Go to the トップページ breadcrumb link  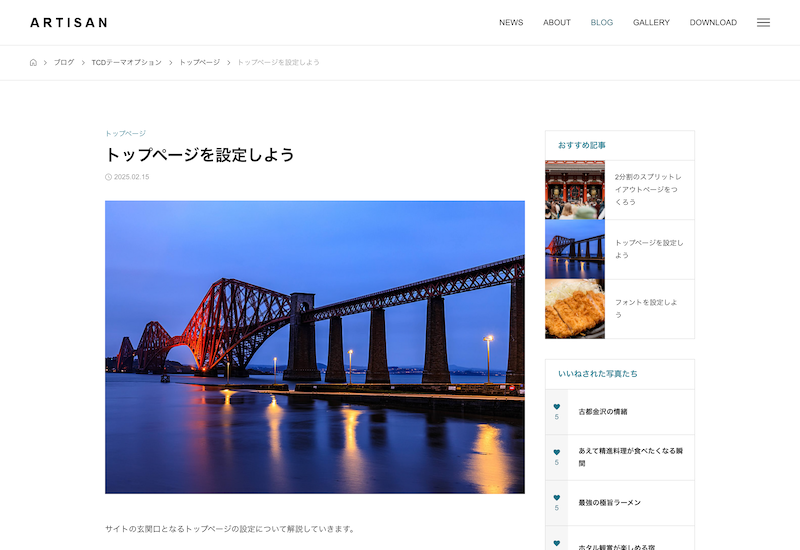(x=199, y=62)
